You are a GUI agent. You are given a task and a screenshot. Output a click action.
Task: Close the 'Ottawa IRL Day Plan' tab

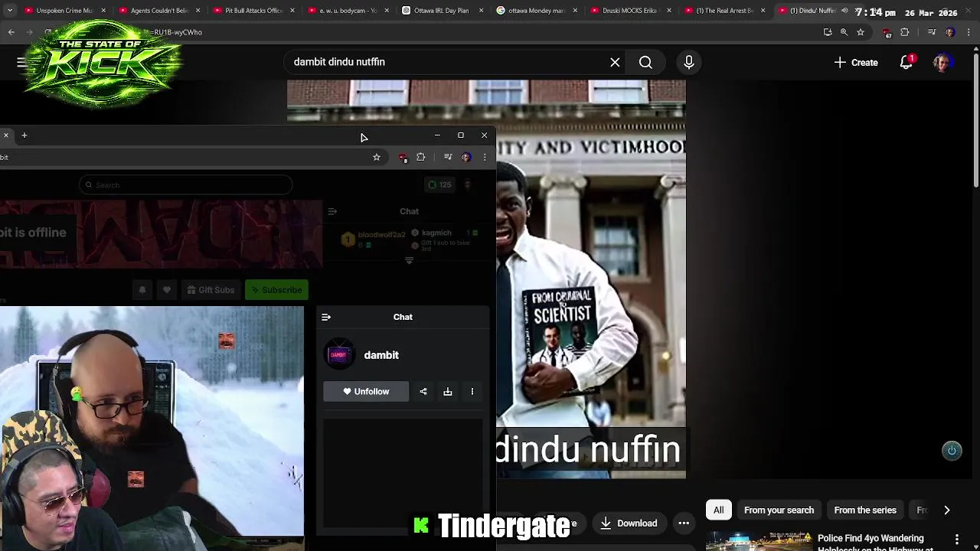[479, 11]
